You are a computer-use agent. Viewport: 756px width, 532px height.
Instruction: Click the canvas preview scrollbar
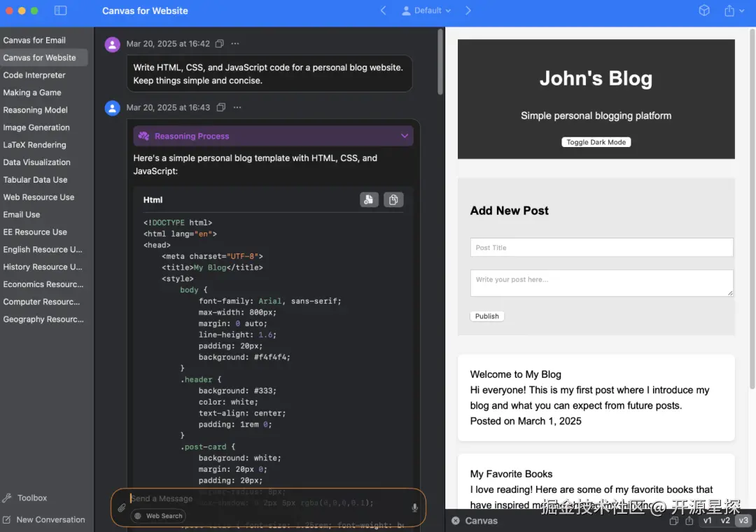point(752,209)
